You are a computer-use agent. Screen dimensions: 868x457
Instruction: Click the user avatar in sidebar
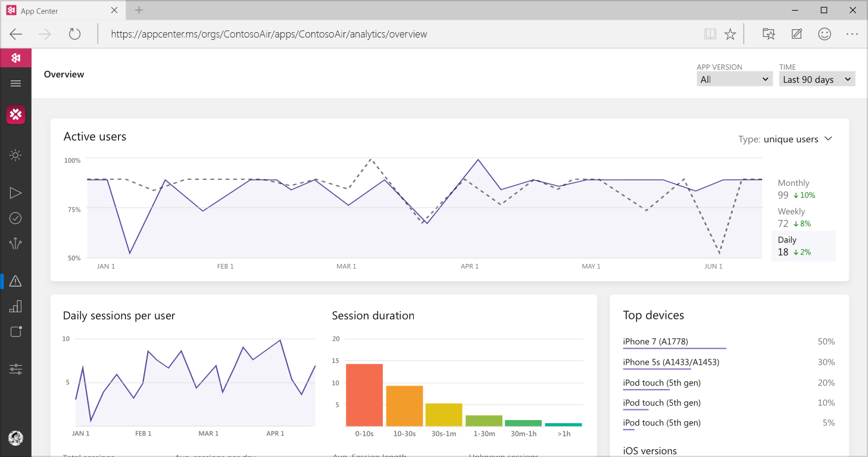point(15,438)
